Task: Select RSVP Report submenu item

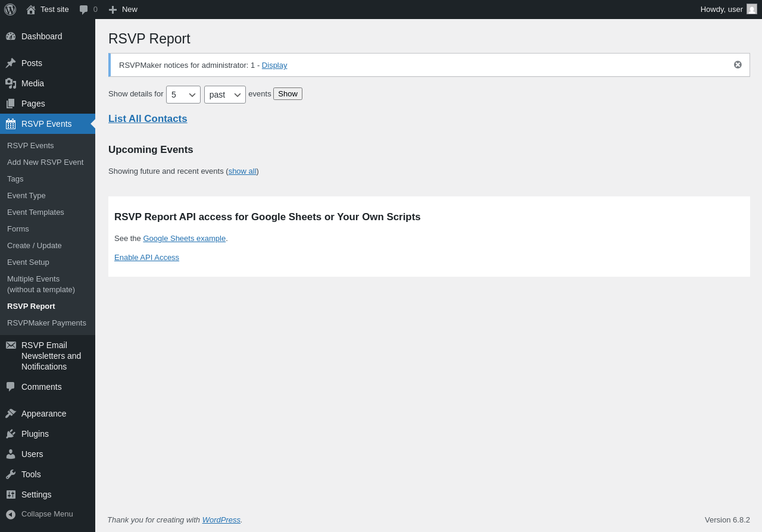Action: 31,306
